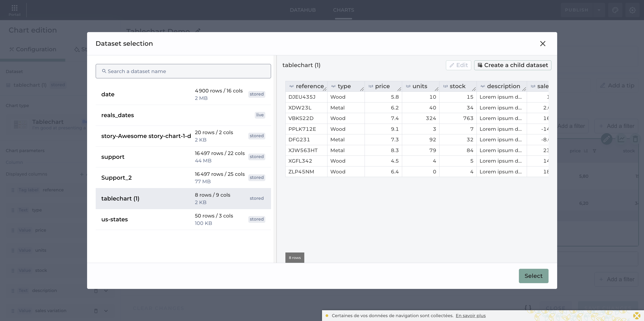Close the Dataset selection dialog
The height and width of the screenshot is (321, 644).
pyautogui.click(x=543, y=44)
